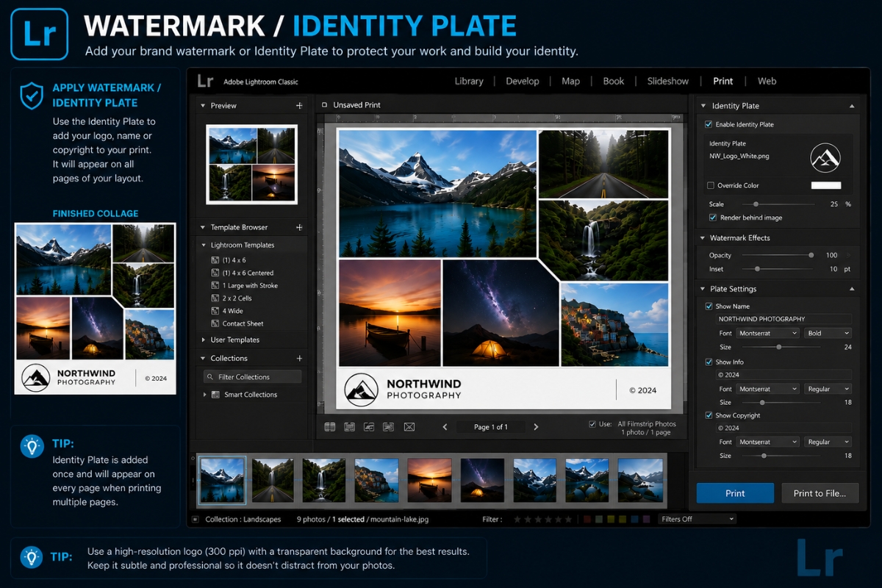The height and width of the screenshot is (588, 882).
Task: Open the Library module
Action: tap(469, 82)
